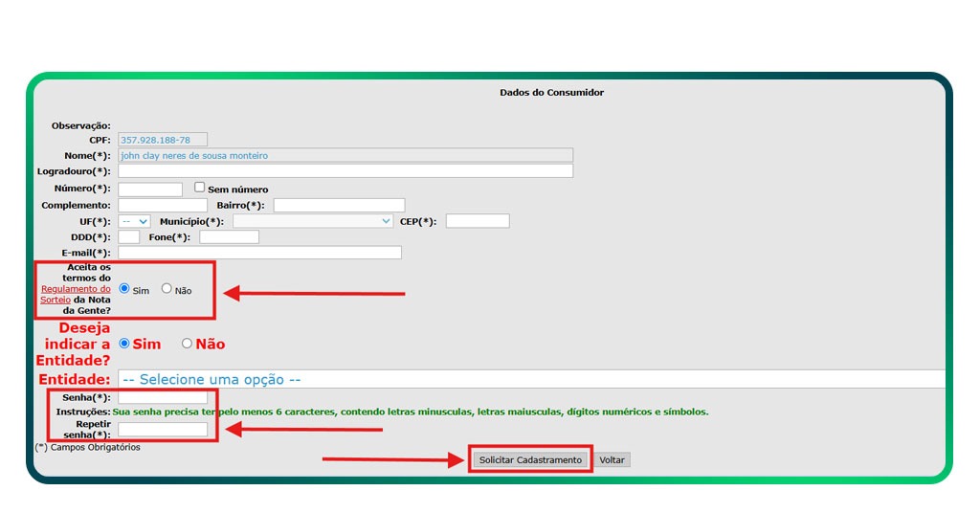
Task: Choose 'Não' for Deseja indicar a Entidade
Action: pos(187,344)
